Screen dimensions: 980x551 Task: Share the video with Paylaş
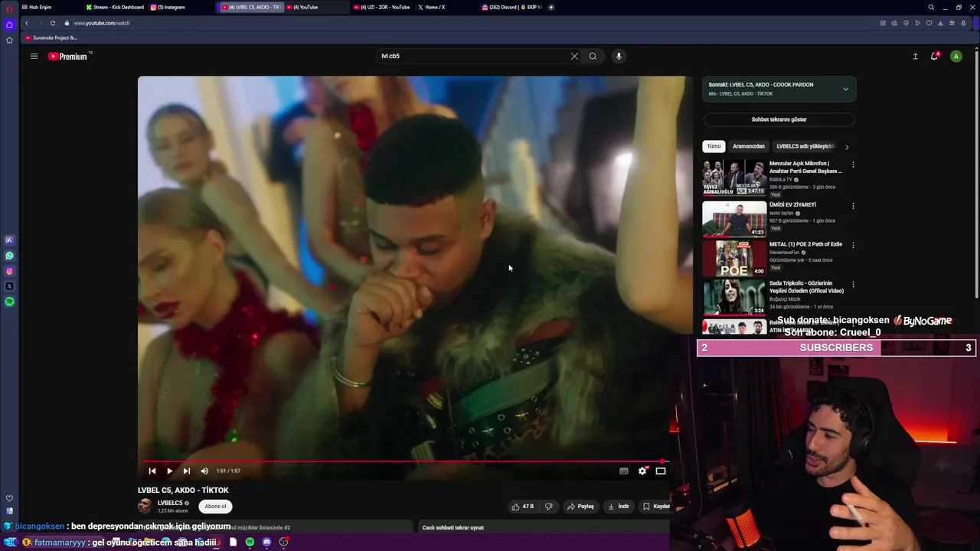tap(580, 506)
